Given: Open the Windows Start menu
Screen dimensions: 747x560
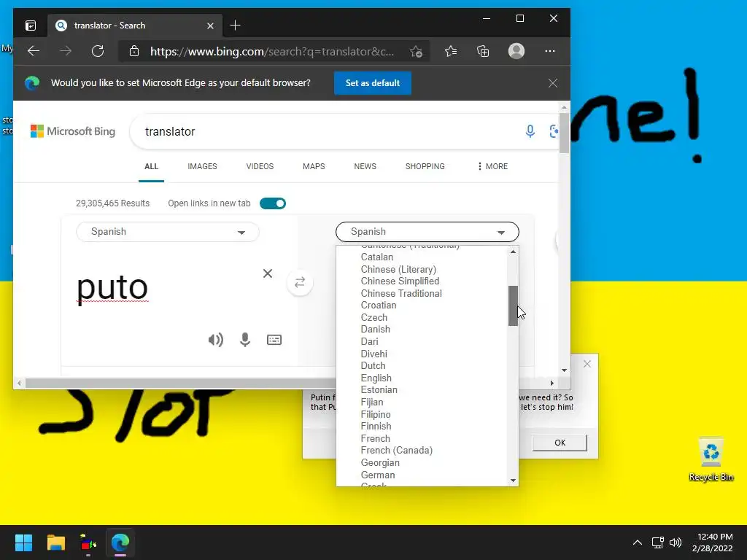Looking at the screenshot, I should [x=23, y=542].
